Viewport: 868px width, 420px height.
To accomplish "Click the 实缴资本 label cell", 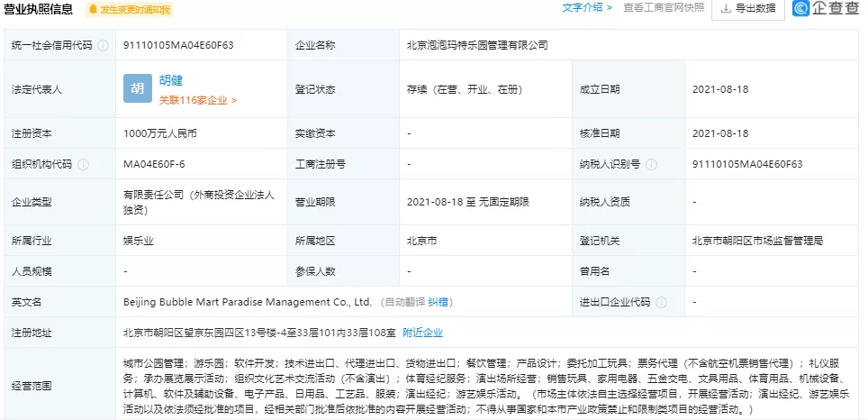I will coord(344,133).
